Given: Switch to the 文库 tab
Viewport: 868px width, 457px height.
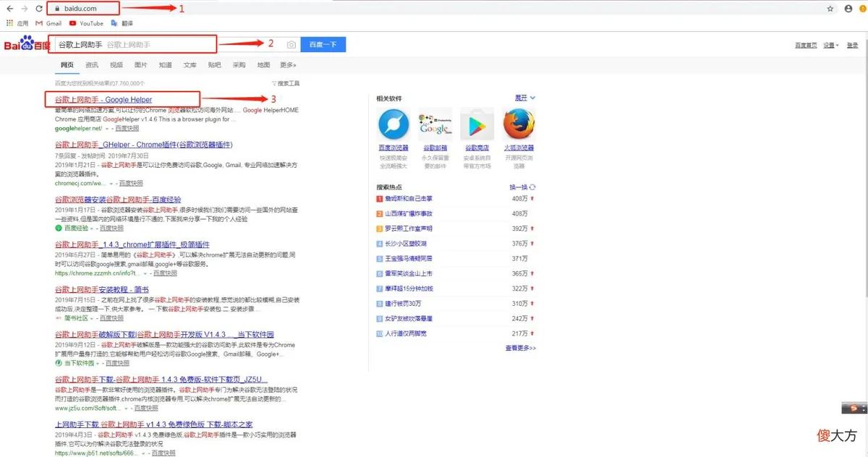Looking at the screenshot, I should pyautogui.click(x=190, y=65).
